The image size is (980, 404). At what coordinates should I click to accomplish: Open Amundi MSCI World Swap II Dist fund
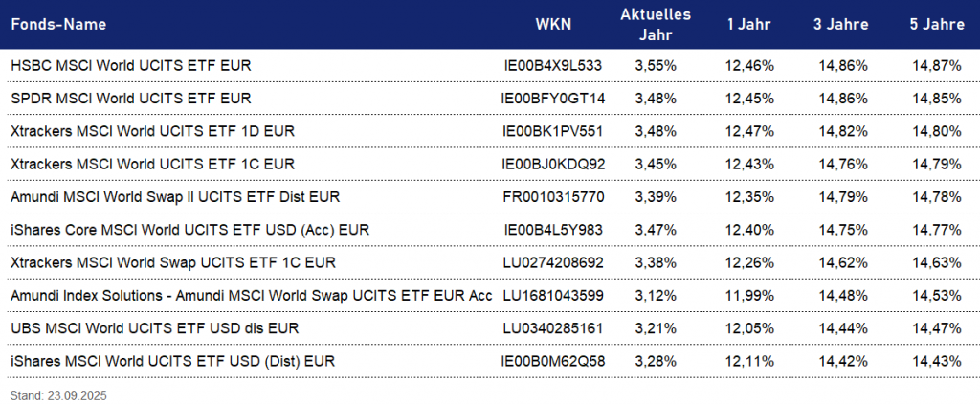click(x=175, y=197)
